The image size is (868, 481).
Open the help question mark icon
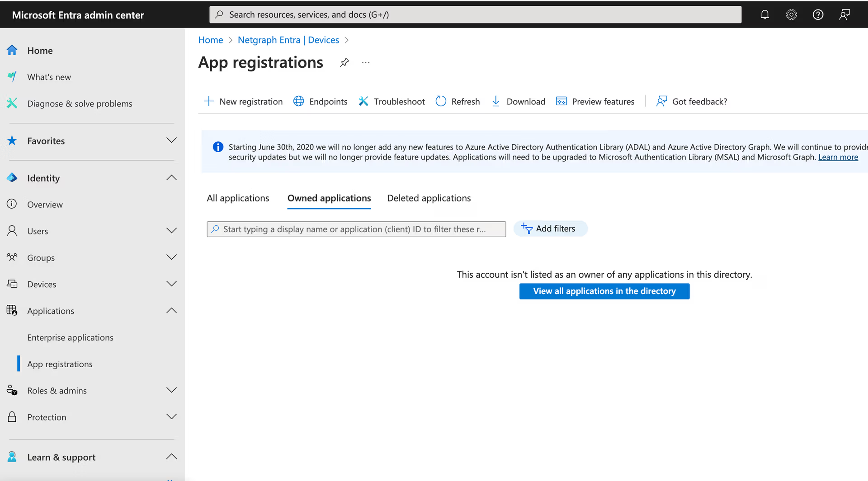pos(818,14)
